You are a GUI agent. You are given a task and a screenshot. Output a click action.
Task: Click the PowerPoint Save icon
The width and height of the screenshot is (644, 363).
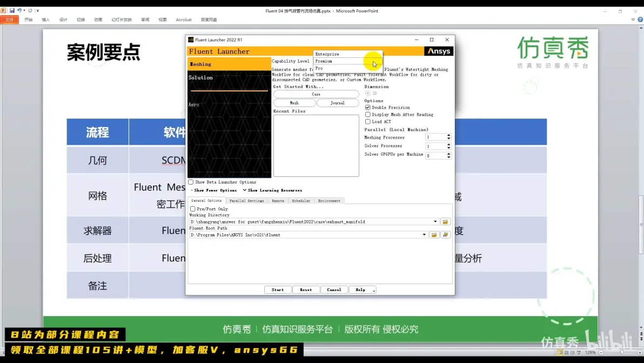click(x=12, y=11)
